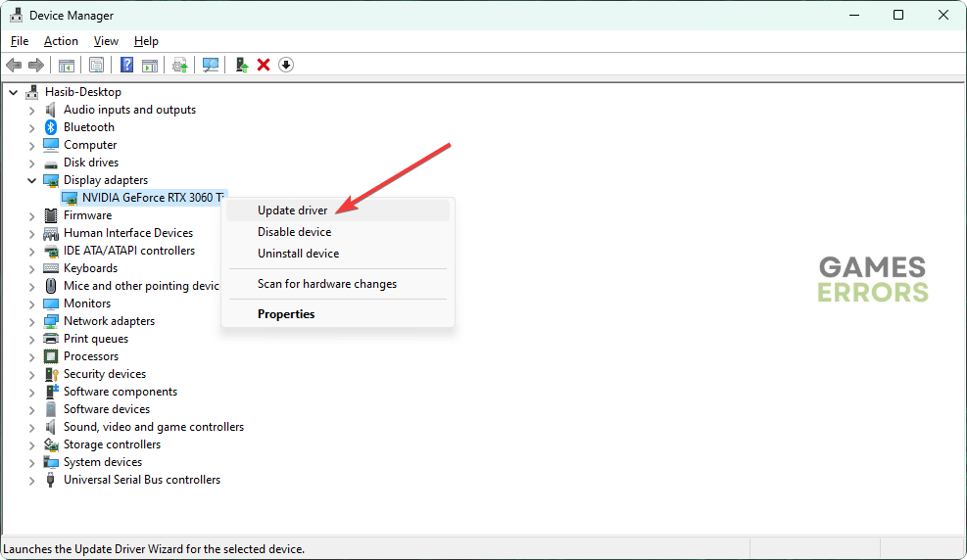967x560 pixels.
Task: Open the Action menu
Action: (61, 41)
